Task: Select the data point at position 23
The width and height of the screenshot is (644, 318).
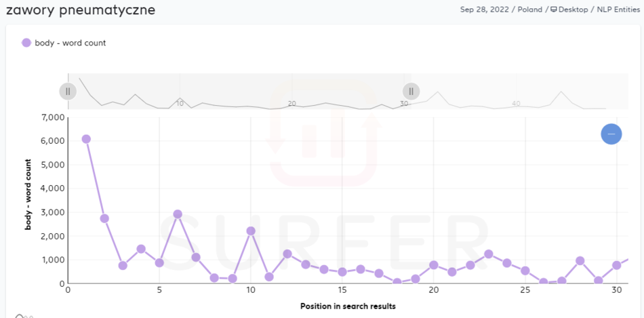Action: (x=489, y=254)
